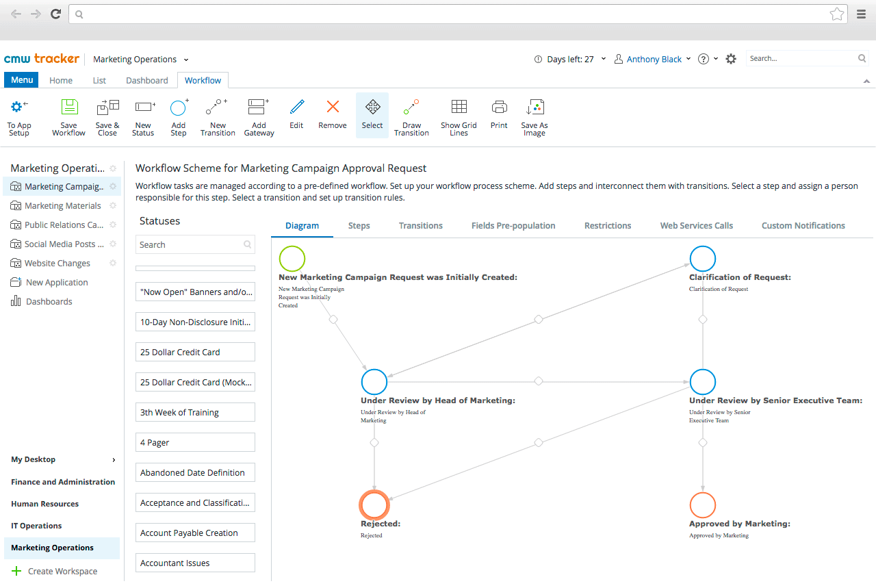Select the Add Step tool
This screenshot has width=876, height=588.
[178, 115]
